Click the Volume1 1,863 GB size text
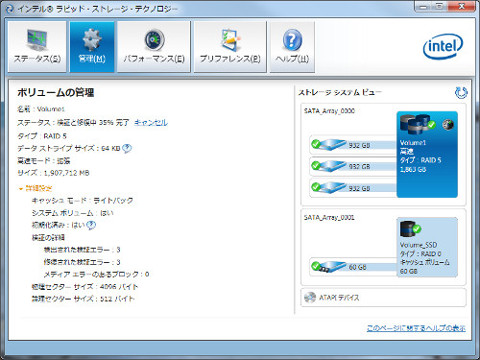The height and width of the screenshot is (360, 480). [x=413, y=169]
